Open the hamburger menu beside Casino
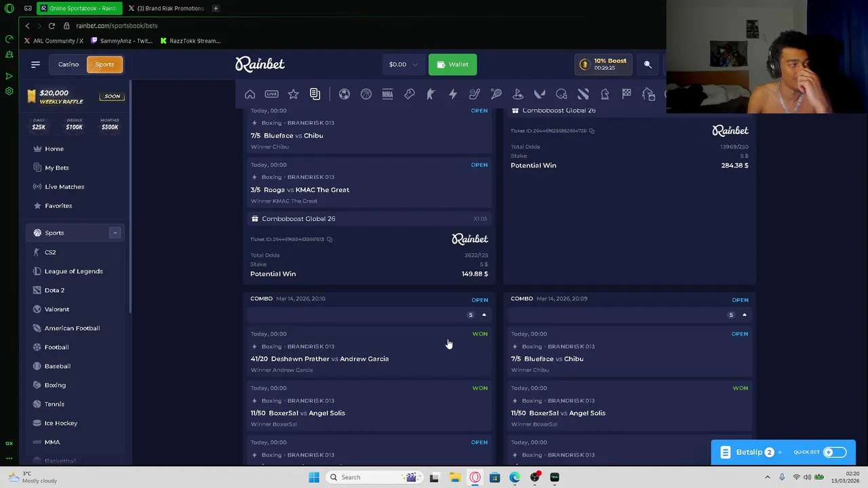 (x=35, y=64)
